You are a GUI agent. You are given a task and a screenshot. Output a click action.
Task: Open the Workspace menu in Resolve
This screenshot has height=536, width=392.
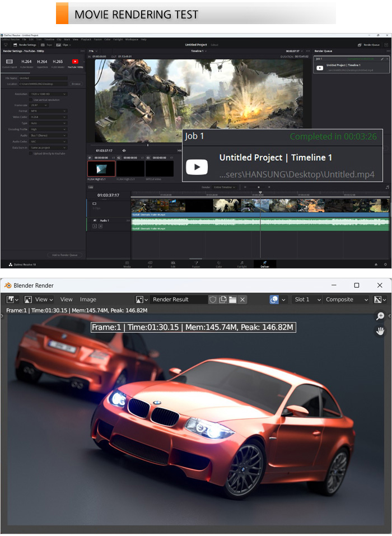coord(132,39)
